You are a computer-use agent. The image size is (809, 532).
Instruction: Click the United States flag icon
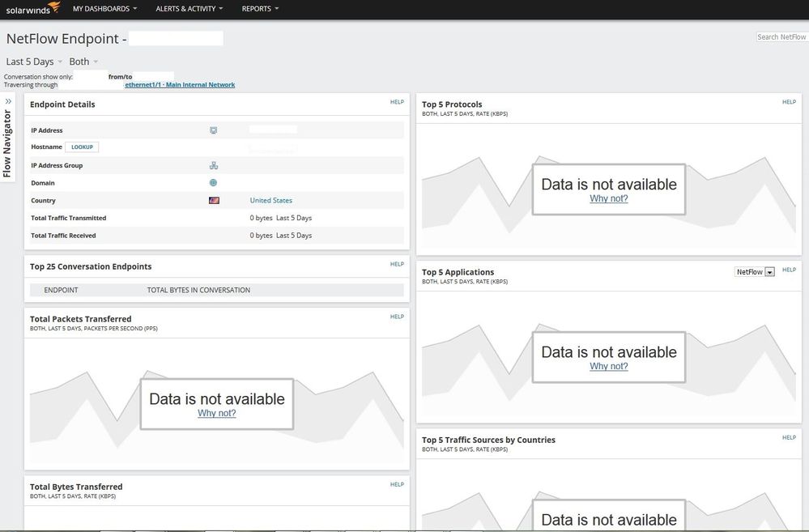pos(214,200)
